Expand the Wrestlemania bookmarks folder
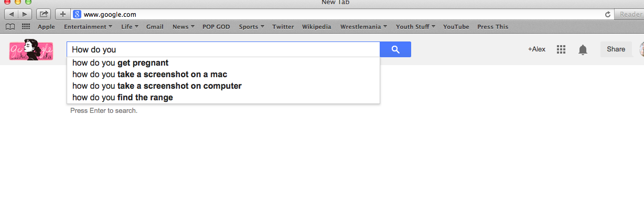This screenshot has width=644, height=220. click(363, 27)
